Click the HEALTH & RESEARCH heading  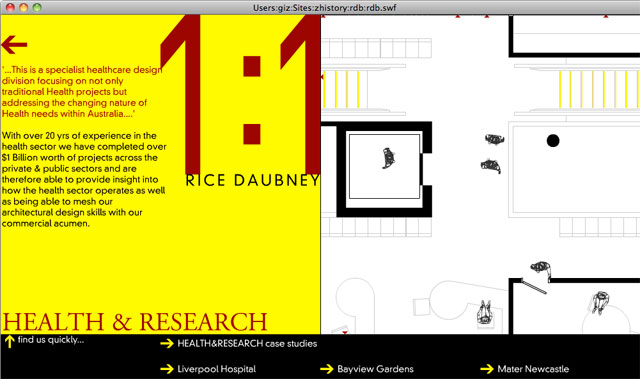[x=135, y=322]
